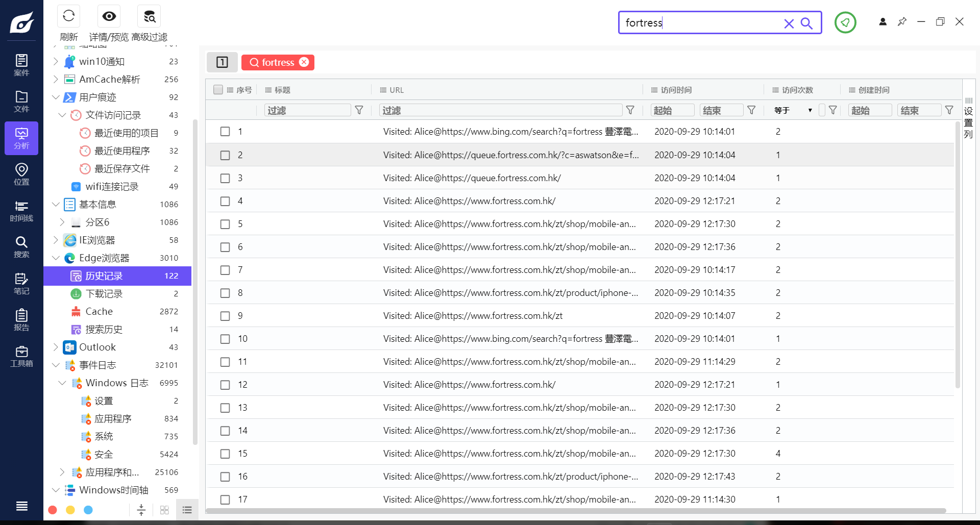Click the visit count filter funnel icon

click(x=833, y=110)
